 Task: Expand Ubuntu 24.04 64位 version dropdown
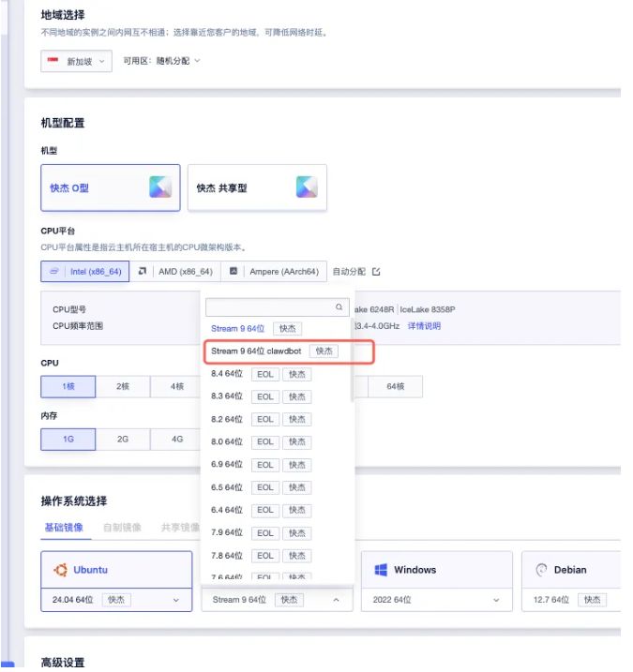click(116, 600)
